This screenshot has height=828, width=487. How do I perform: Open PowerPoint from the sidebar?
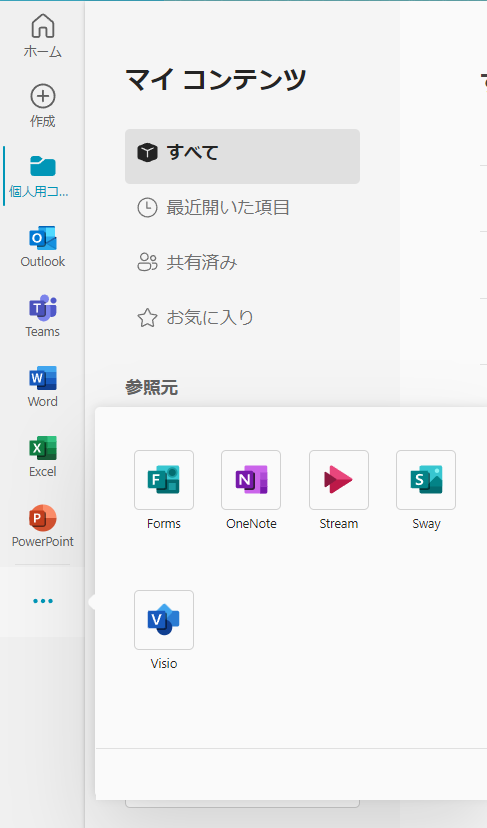click(x=43, y=526)
